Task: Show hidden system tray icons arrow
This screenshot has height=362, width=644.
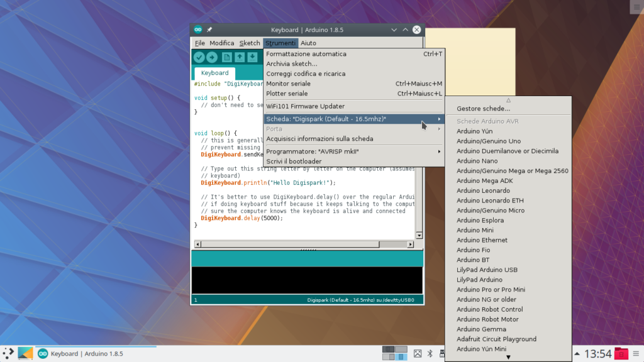Action: [x=577, y=354]
